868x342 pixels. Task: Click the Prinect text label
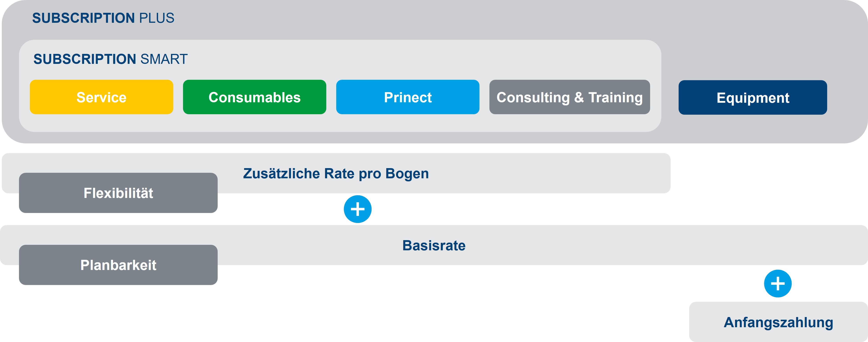(x=408, y=97)
